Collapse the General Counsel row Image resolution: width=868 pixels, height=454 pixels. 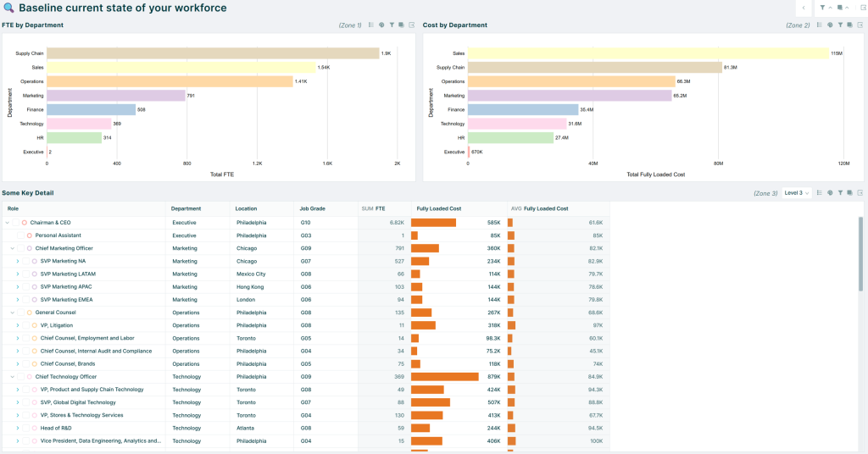(x=12, y=313)
